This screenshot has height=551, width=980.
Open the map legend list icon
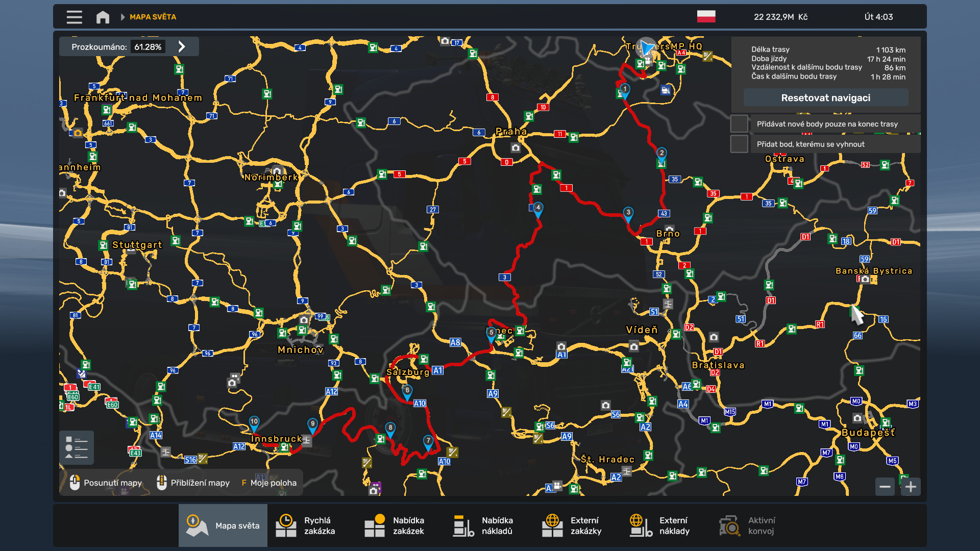pos(77,448)
